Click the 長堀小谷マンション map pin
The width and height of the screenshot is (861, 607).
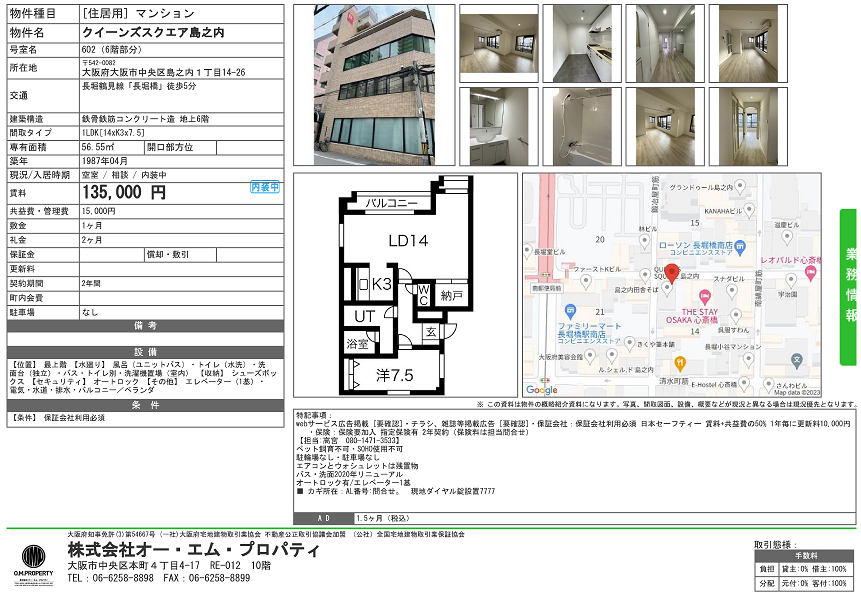click(x=748, y=360)
